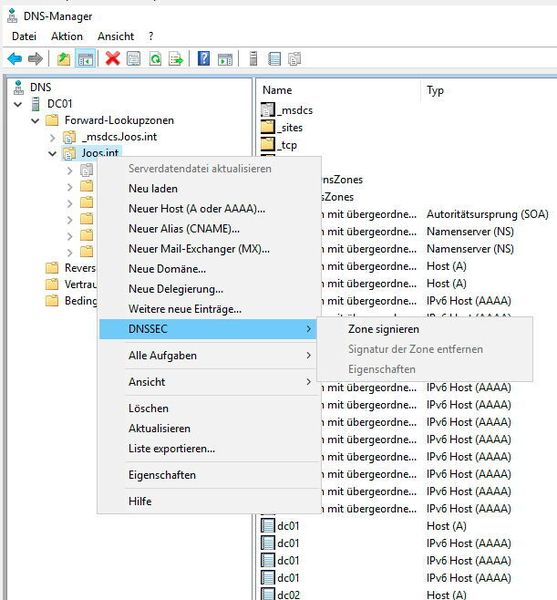
Task: Click the Forward arrow toolbar icon
Action: tap(36, 59)
